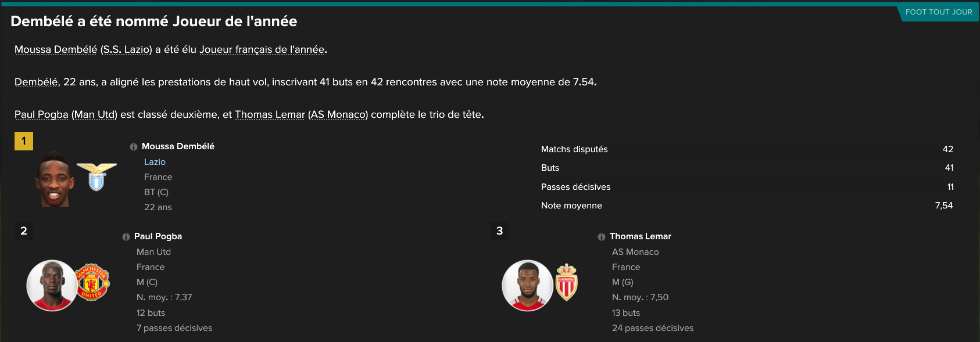The image size is (980, 342).
Task: Open Thomas Lemar's round portrait
Action: [x=527, y=285]
